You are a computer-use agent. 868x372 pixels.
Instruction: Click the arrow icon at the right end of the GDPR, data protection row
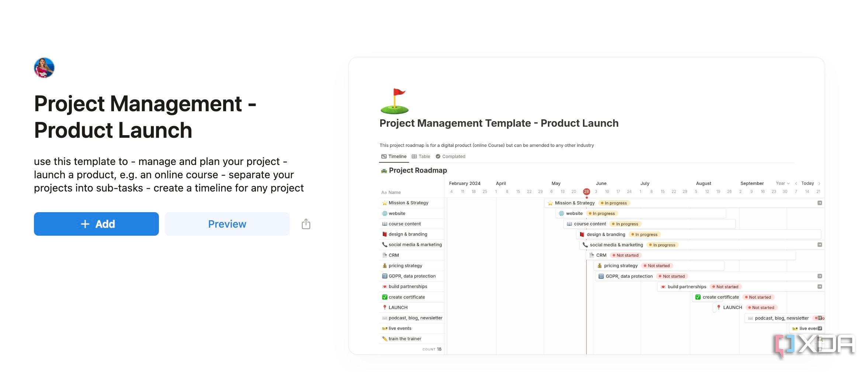tap(819, 276)
